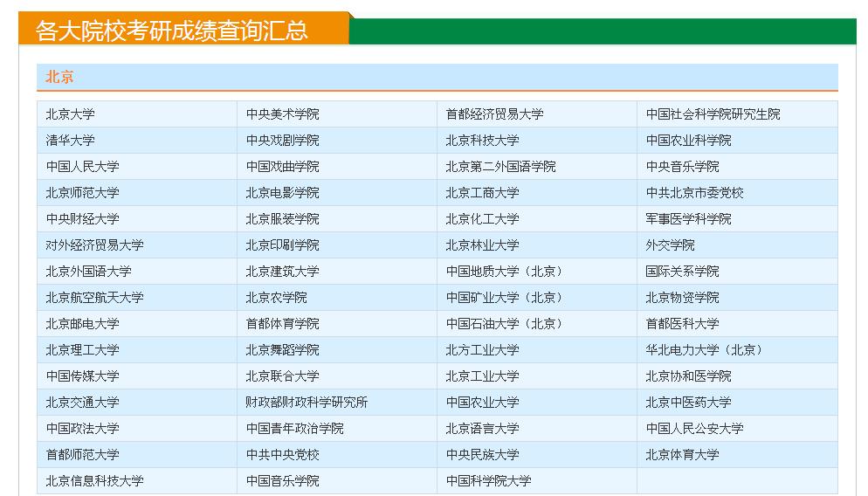Open the 外交学院 link
The height and width of the screenshot is (496, 868).
670,245
